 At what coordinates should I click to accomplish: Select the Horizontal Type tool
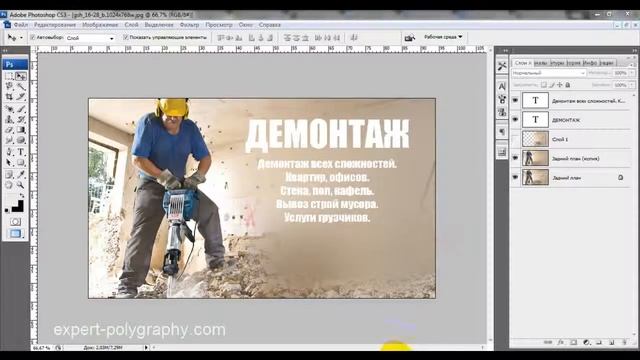(21, 152)
